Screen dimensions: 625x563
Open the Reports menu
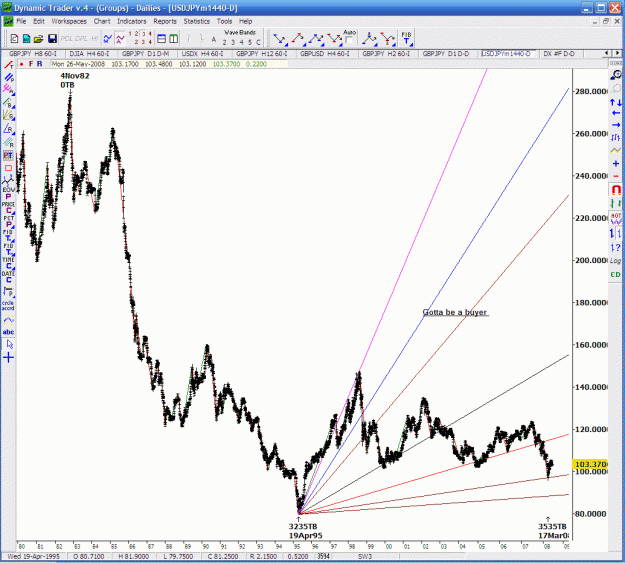pos(165,21)
